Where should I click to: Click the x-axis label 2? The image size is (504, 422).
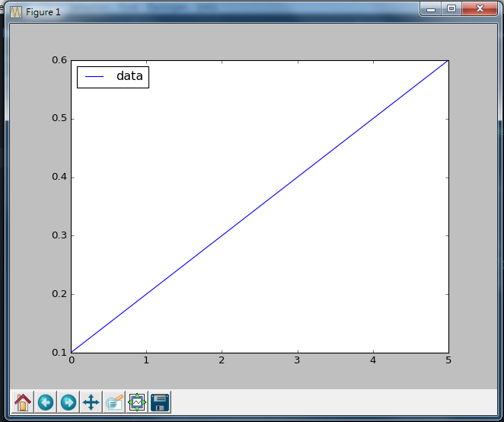[222, 360]
